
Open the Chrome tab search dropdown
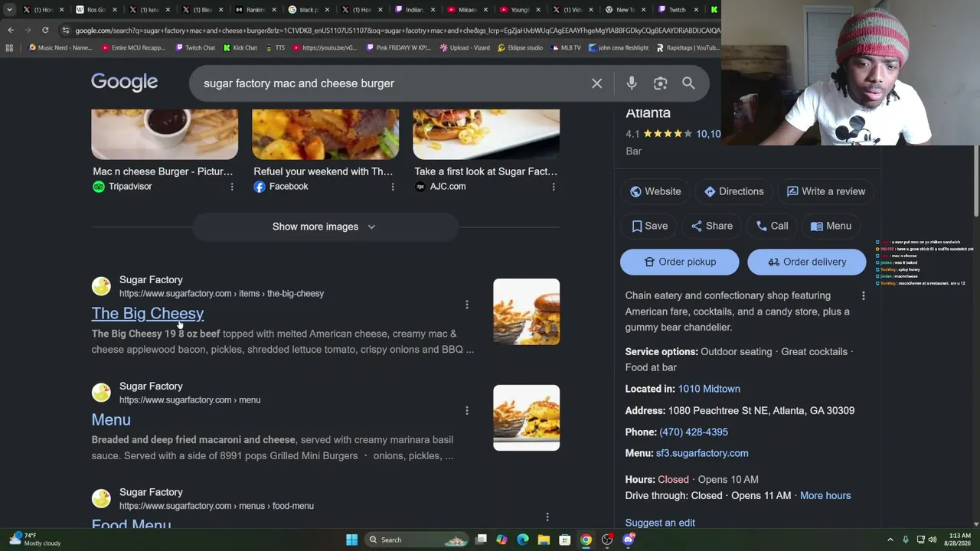click(9, 10)
